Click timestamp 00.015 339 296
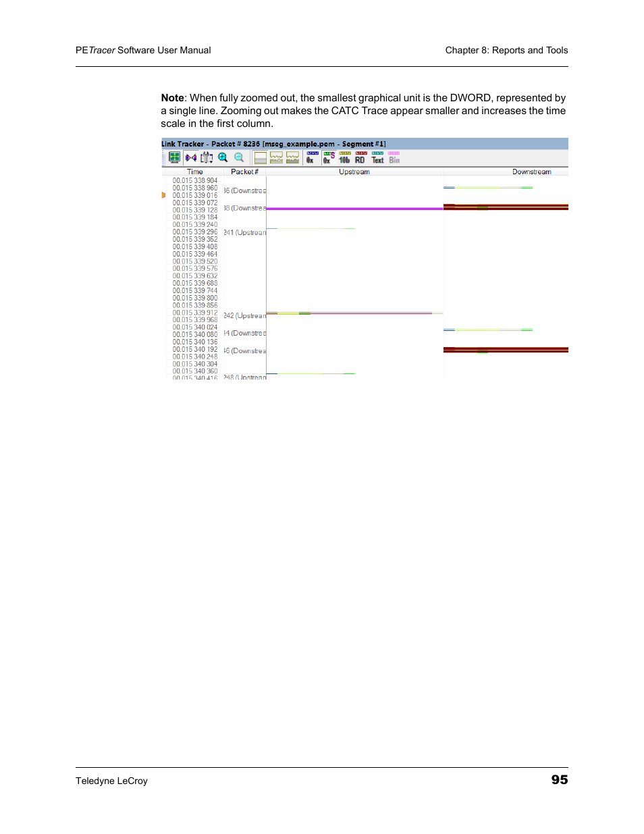Viewport: 644px width, 834px height. coord(195,232)
